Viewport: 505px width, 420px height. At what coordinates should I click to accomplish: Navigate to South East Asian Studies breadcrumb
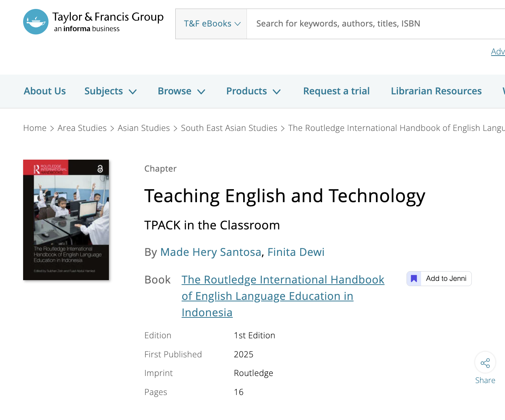tap(229, 128)
